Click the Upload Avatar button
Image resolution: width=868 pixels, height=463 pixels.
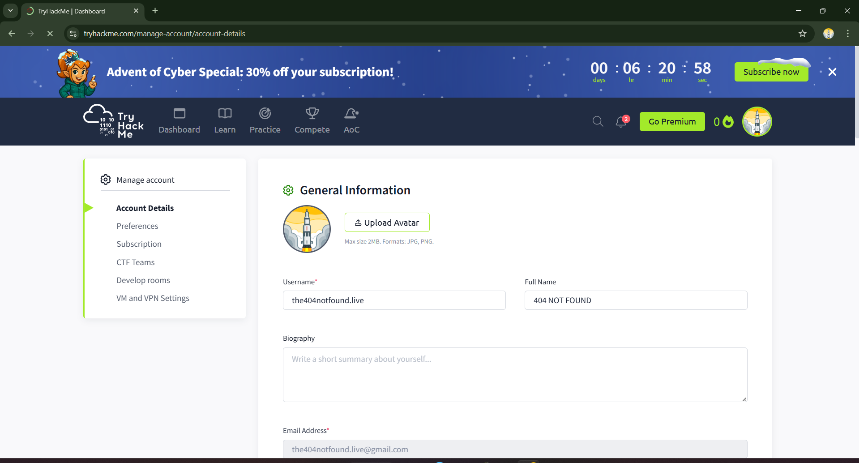coord(387,223)
